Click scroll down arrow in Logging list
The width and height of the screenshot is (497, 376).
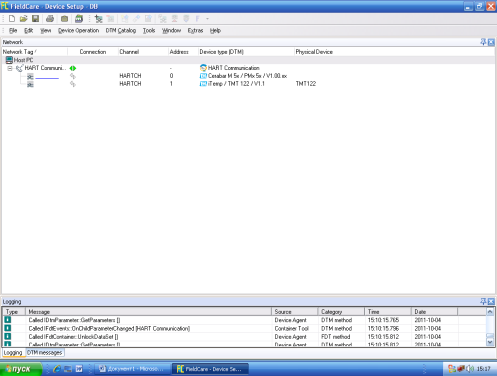click(x=490, y=342)
